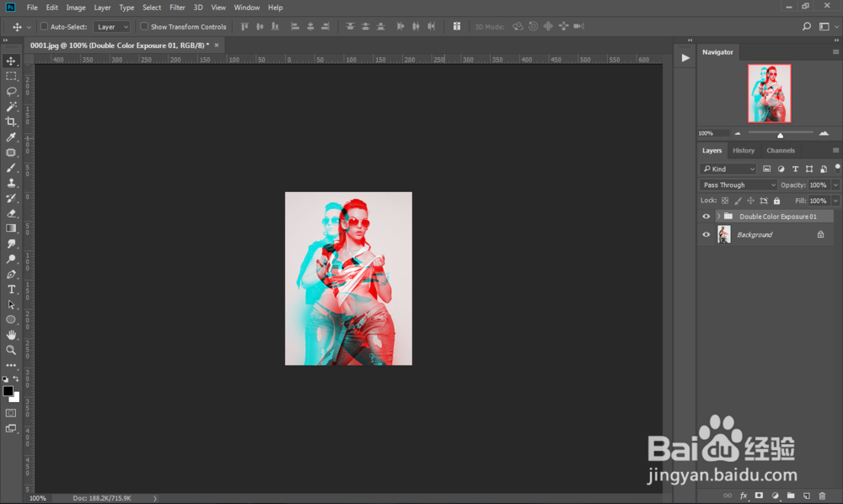Open the Kind filter dropdown
This screenshot has width=843, height=504.
pyautogui.click(x=728, y=169)
